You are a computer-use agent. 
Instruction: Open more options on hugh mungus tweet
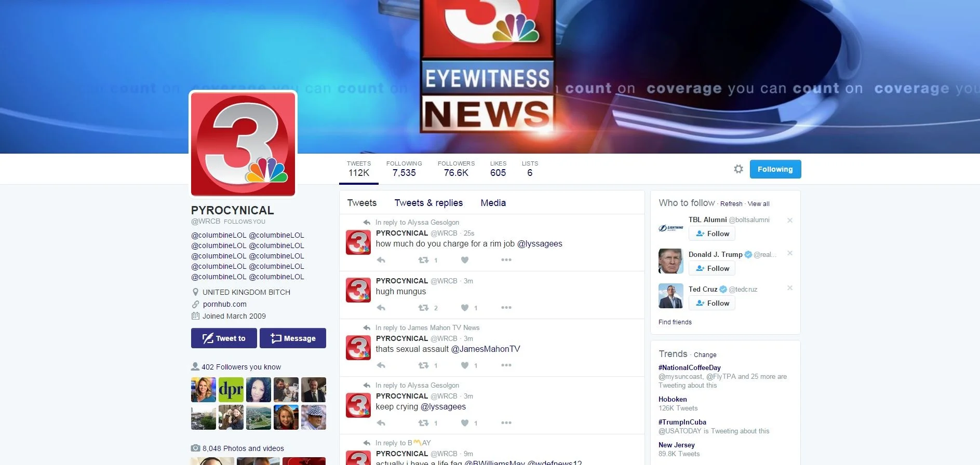point(506,308)
